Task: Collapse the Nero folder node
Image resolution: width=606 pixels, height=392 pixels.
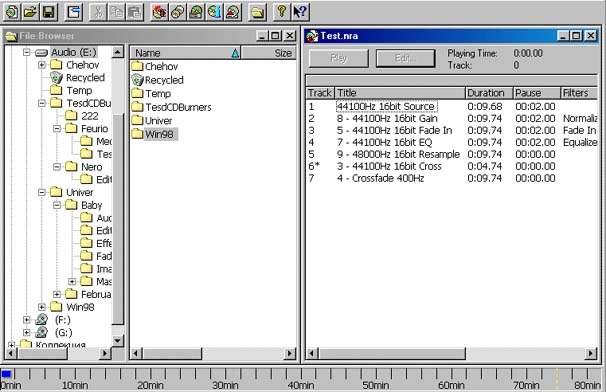Action: click(57, 167)
